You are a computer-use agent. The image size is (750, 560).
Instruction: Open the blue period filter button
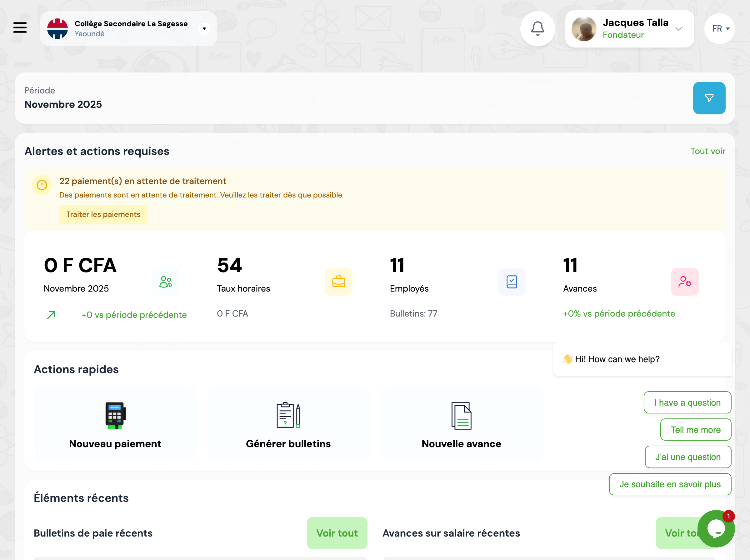[x=709, y=98]
